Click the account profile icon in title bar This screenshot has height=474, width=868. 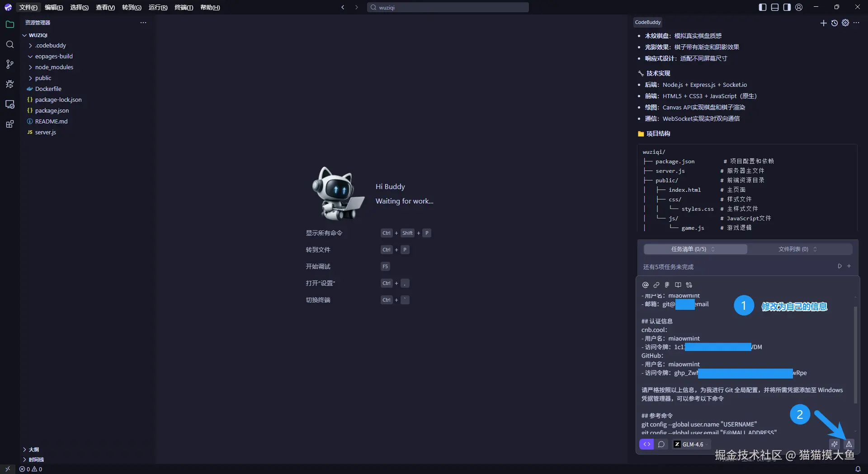[799, 7]
